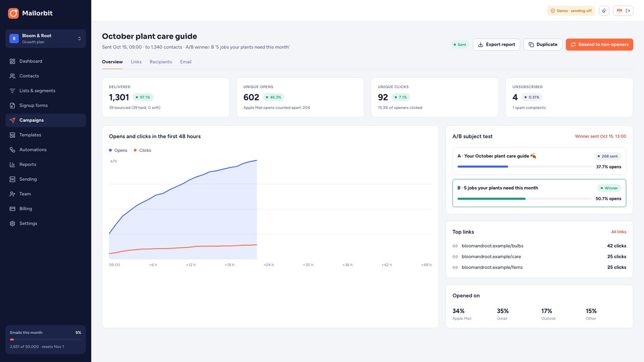Open the Email tab
This screenshot has height=362, width=644.
point(186,62)
